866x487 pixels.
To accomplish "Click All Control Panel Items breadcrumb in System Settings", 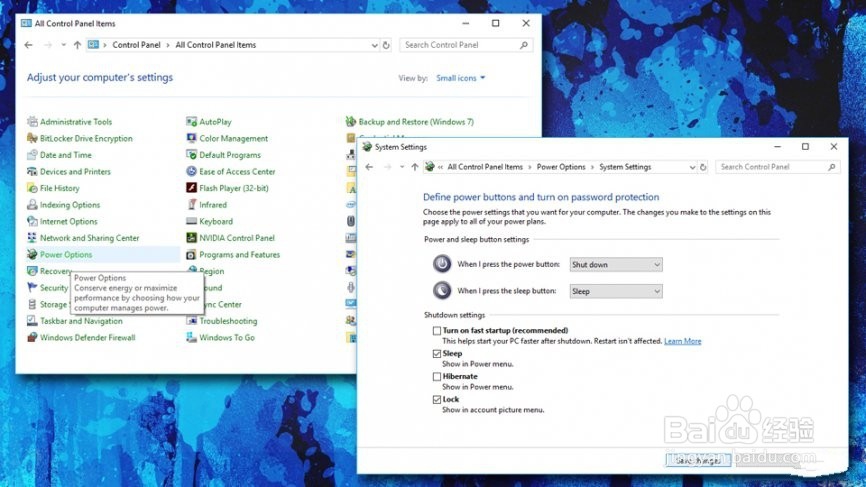I will click(485, 167).
